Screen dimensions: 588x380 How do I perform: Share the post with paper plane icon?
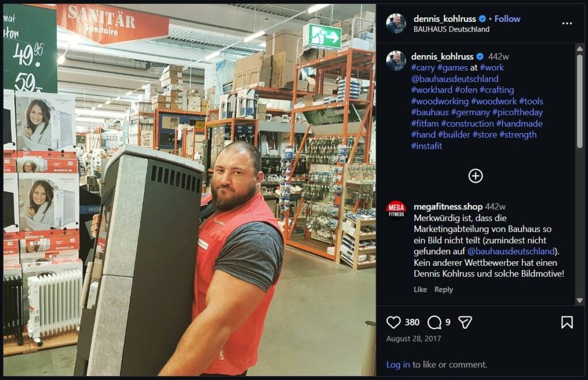click(x=465, y=322)
